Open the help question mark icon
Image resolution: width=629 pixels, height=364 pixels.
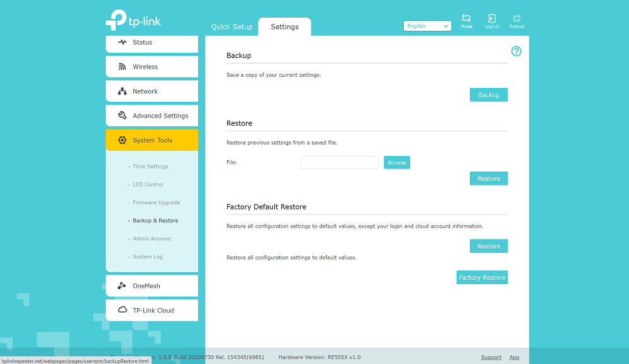516,52
